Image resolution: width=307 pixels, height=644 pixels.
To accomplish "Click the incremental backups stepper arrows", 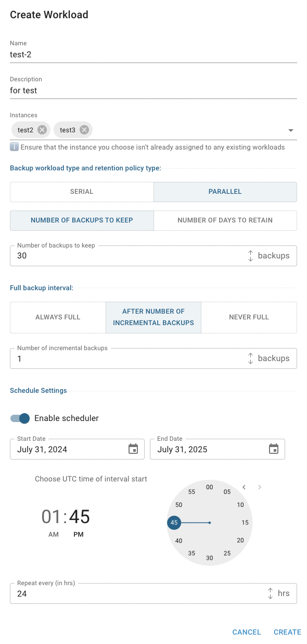I will (250, 358).
